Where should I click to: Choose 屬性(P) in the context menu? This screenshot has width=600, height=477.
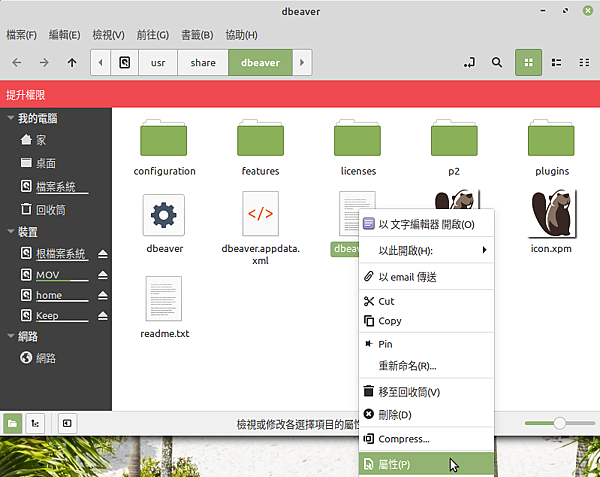click(x=427, y=464)
